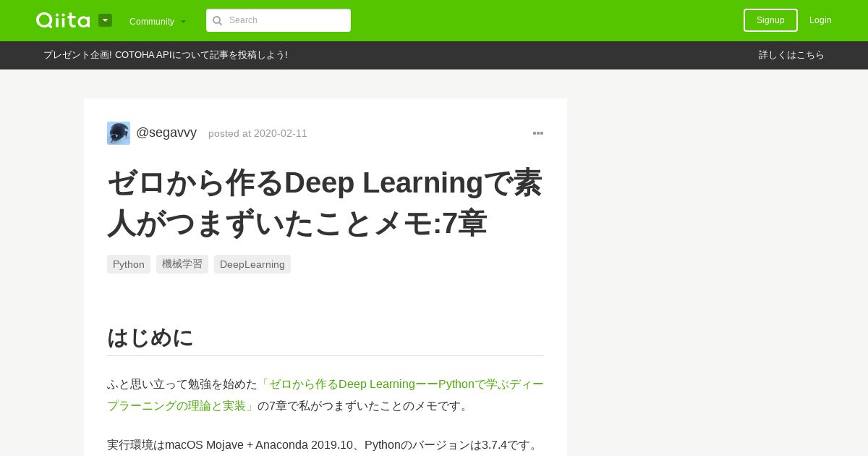The image size is (868, 456).
Task: Click the はじめに heading
Action: 150,337
